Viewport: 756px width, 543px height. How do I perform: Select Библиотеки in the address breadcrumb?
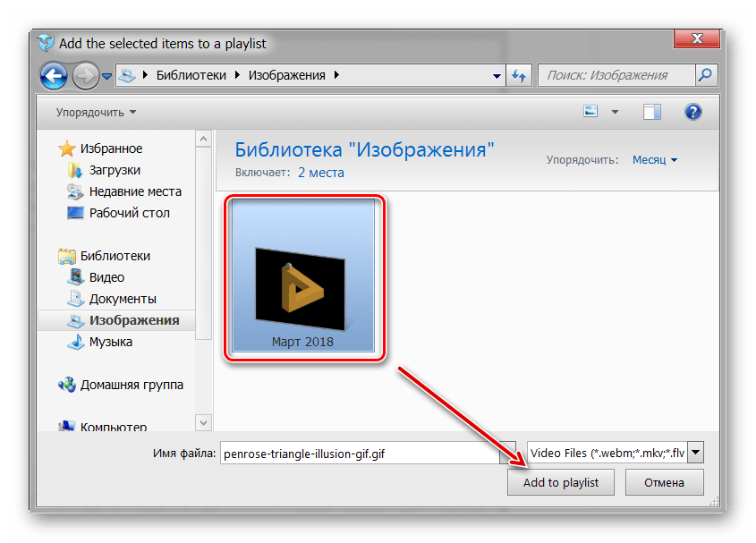191,75
